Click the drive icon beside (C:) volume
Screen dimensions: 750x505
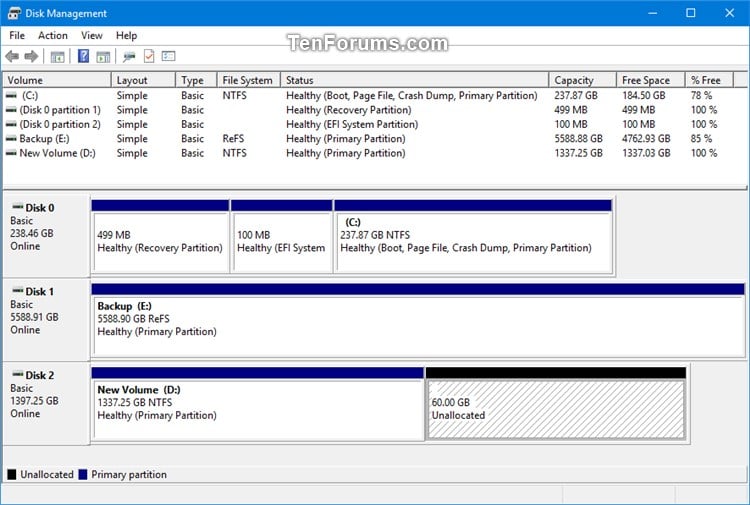coord(11,96)
